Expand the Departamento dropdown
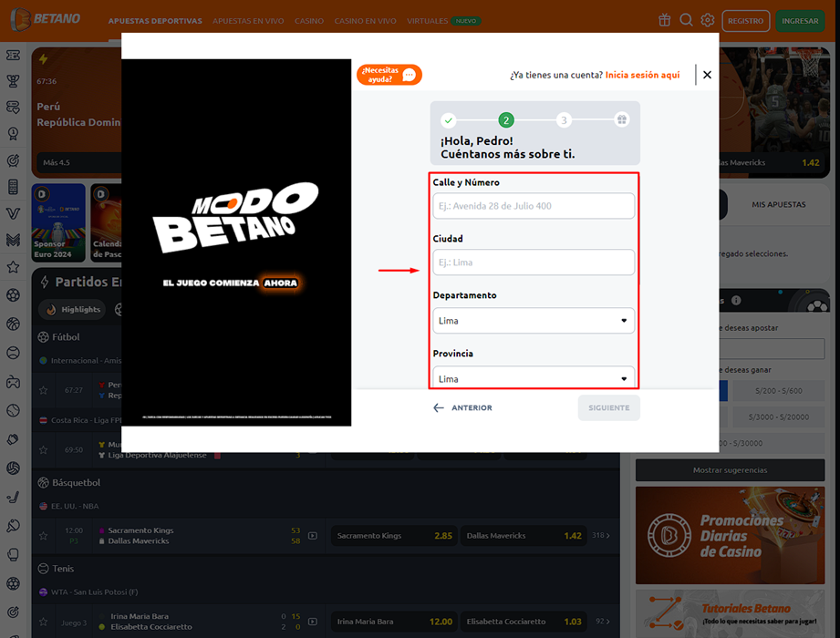Image resolution: width=840 pixels, height=638 pixels. coord(534,321)
